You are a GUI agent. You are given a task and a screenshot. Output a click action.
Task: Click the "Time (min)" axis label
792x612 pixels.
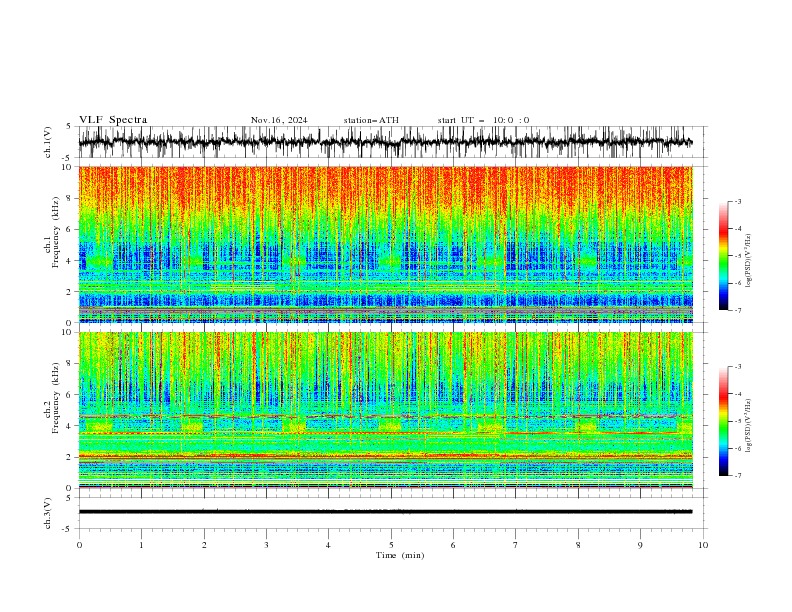tap(400, 555)
